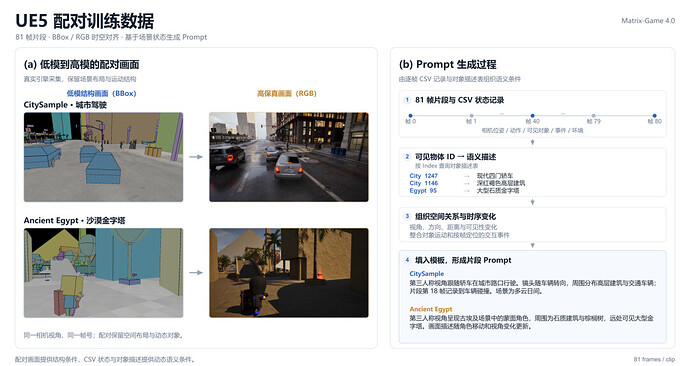
Task: Click step heading '填入模板,形成片段 Prompt'
Action: (463, 260)
